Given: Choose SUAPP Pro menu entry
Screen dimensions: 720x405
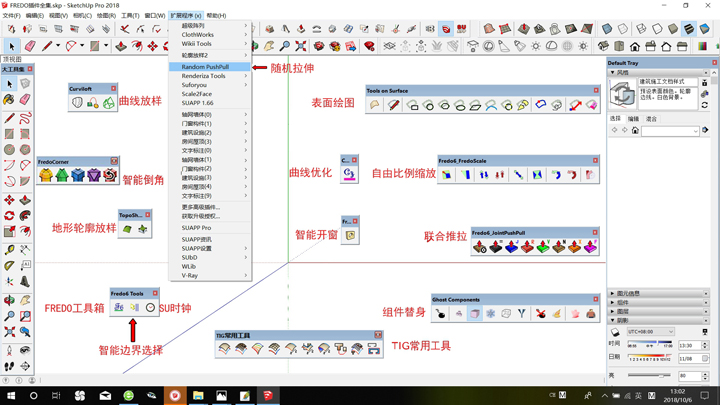Looking at the screenshot, I should pos(210,228).
